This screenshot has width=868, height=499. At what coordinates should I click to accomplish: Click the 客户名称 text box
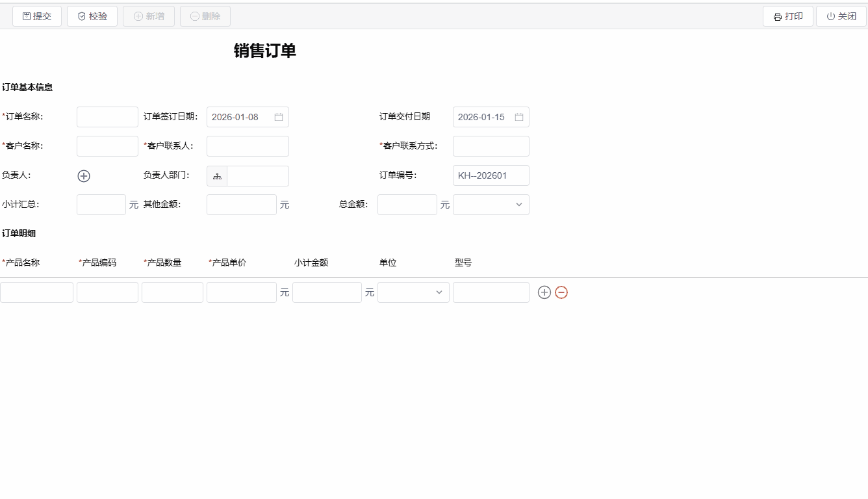click(107, 146)
